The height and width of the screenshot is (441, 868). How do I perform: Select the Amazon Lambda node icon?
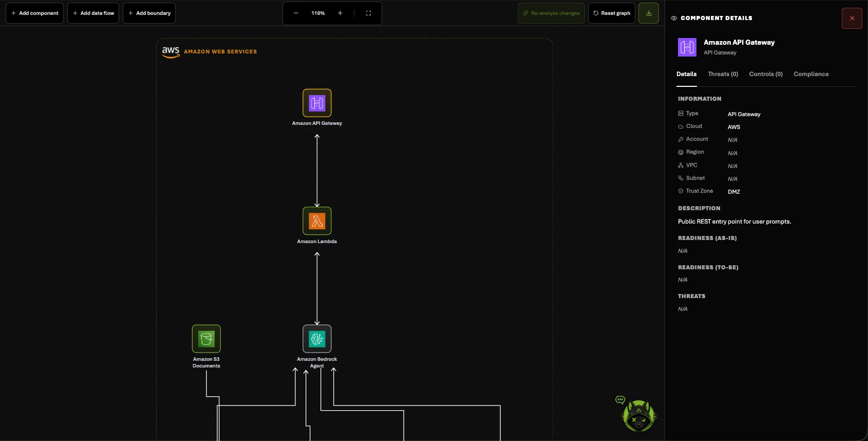click(x=317, y=221)
